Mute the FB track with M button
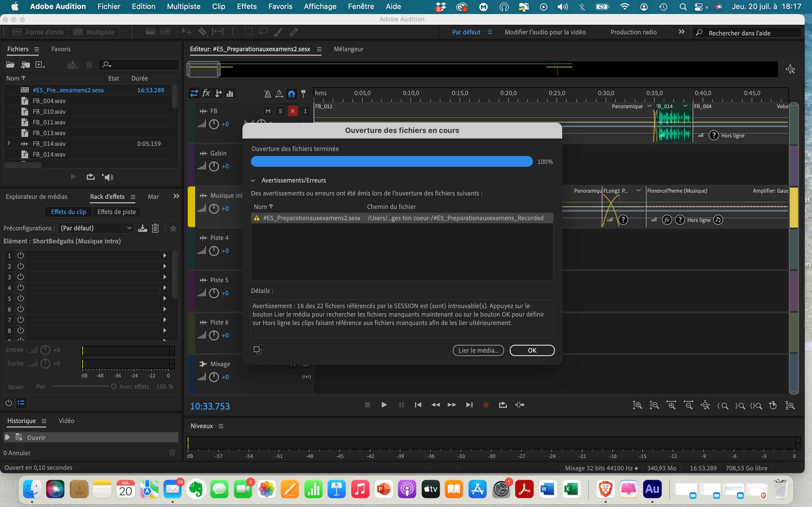812x507 pixels. point(268,111)
